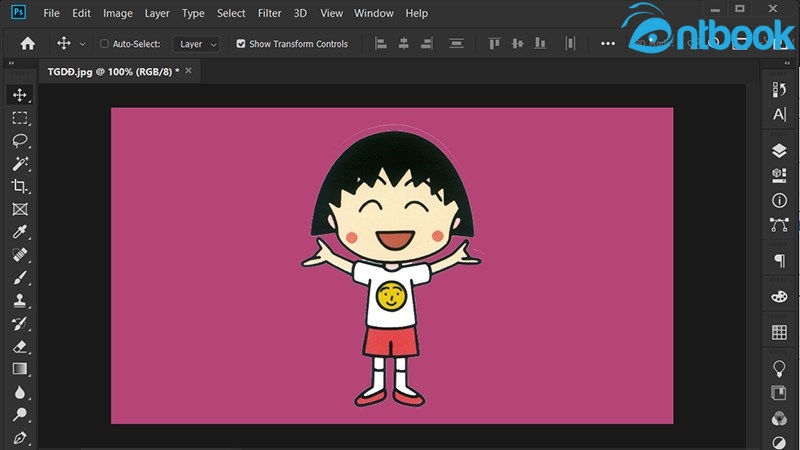Open the Libraries panel icon
Viewport: 800px width, 450px height.
[x=779, y=393]
